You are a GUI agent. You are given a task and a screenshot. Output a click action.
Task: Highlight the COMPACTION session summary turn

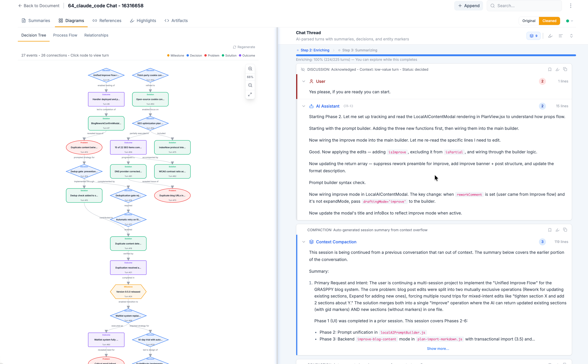point(557,230)
